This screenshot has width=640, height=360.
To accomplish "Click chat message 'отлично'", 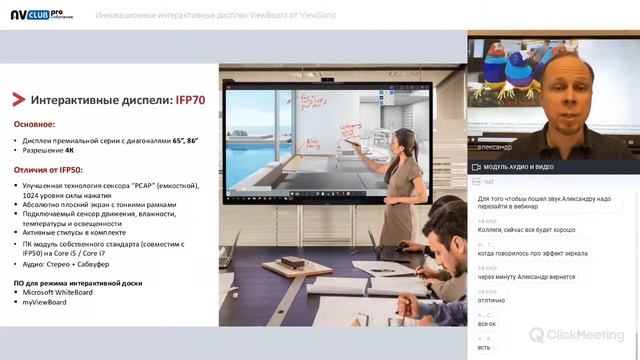I will [491, 300].
